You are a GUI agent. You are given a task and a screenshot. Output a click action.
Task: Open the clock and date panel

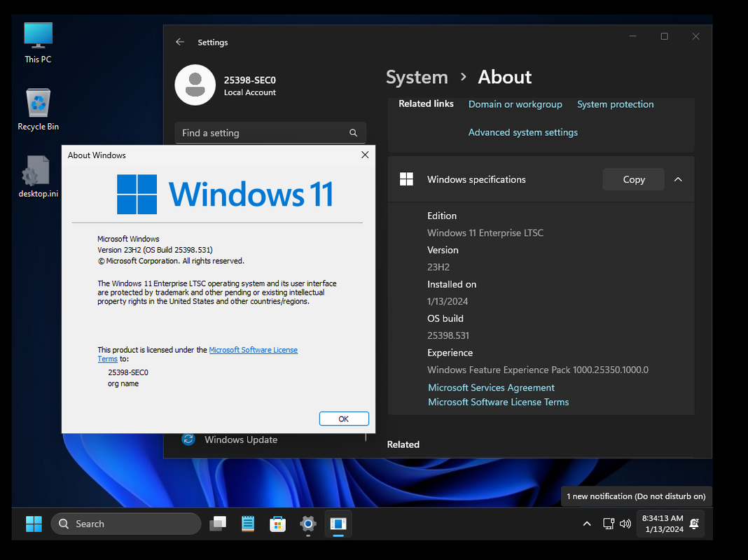(x=663, y=524)
